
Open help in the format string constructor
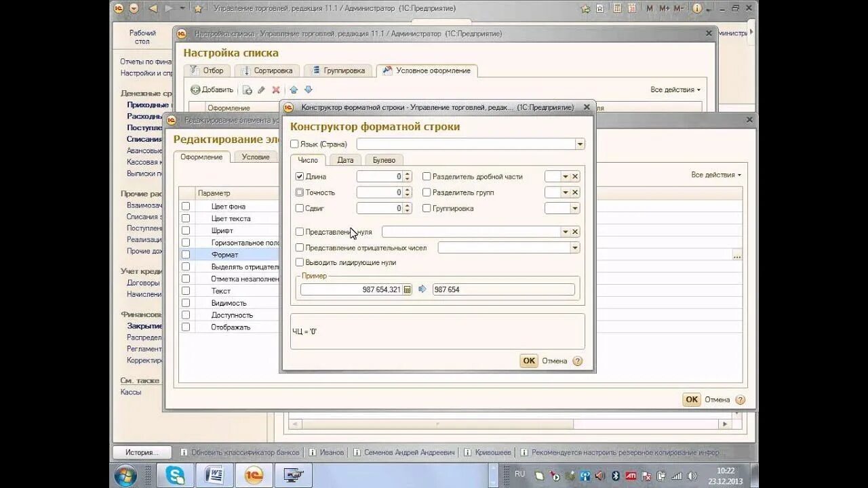click(578, 361)
